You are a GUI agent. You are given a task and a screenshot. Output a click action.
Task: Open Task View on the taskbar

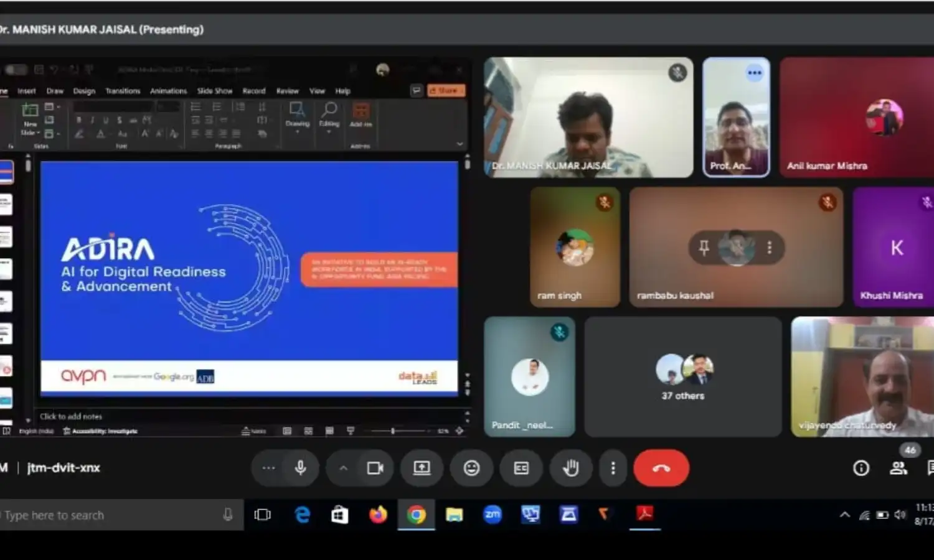pyautogui.click(x=263, y=515)
